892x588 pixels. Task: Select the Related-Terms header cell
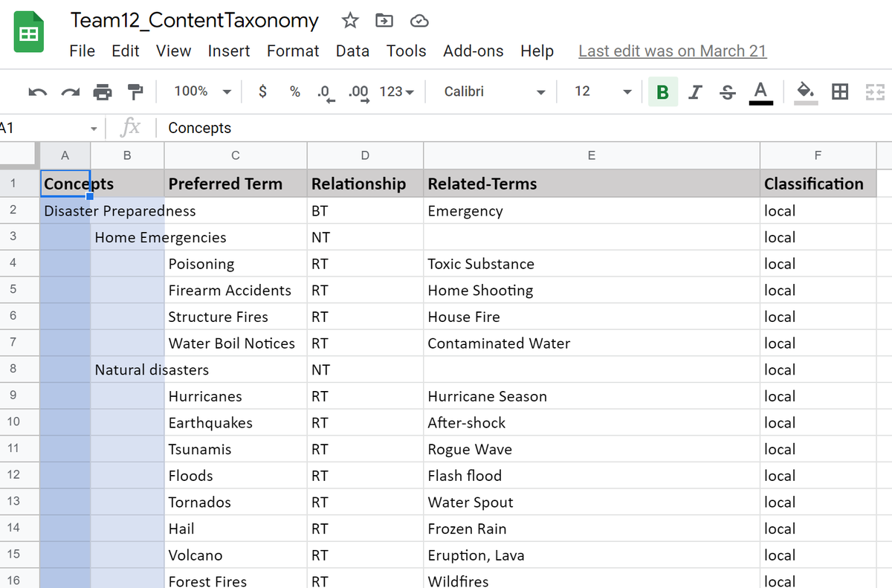[x=592, y=184]
